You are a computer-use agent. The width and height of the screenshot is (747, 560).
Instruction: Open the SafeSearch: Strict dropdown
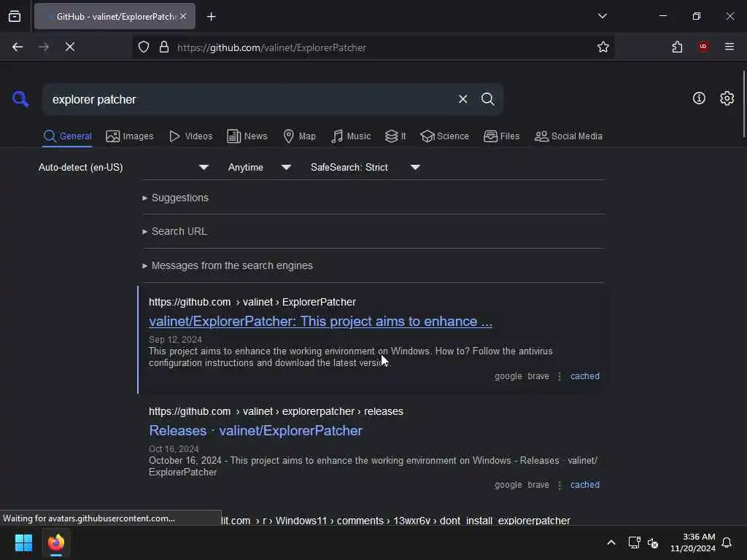tap(365, 167)
